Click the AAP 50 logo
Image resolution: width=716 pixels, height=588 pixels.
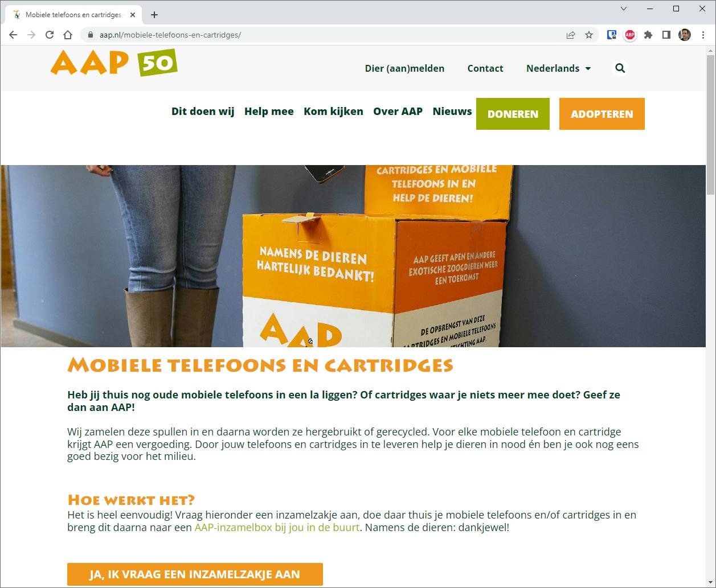[114, 63]
